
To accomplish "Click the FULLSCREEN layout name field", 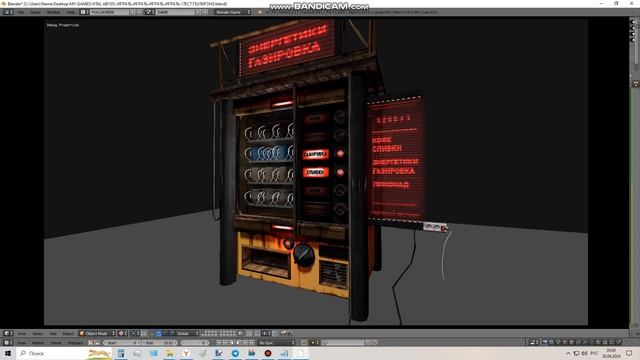I will [109, 12].
